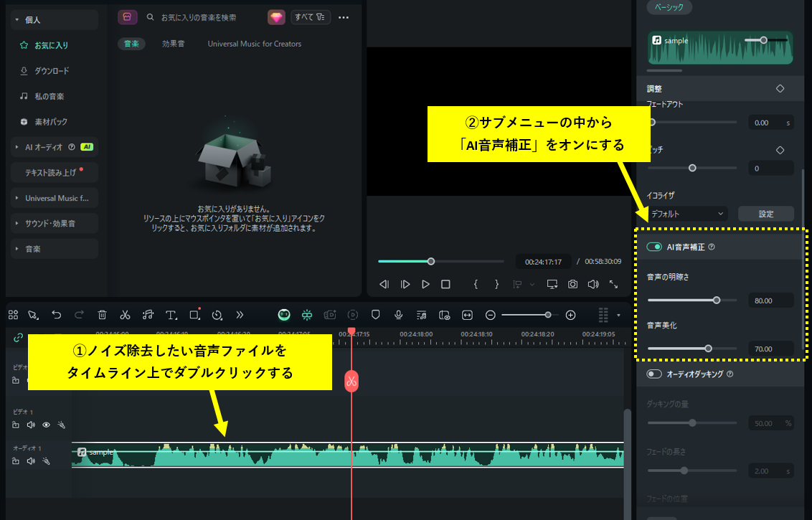The height and width of the screenshot is (520, 812).
Task: Select the 音楽 tab pill
Action: [131, 44]
